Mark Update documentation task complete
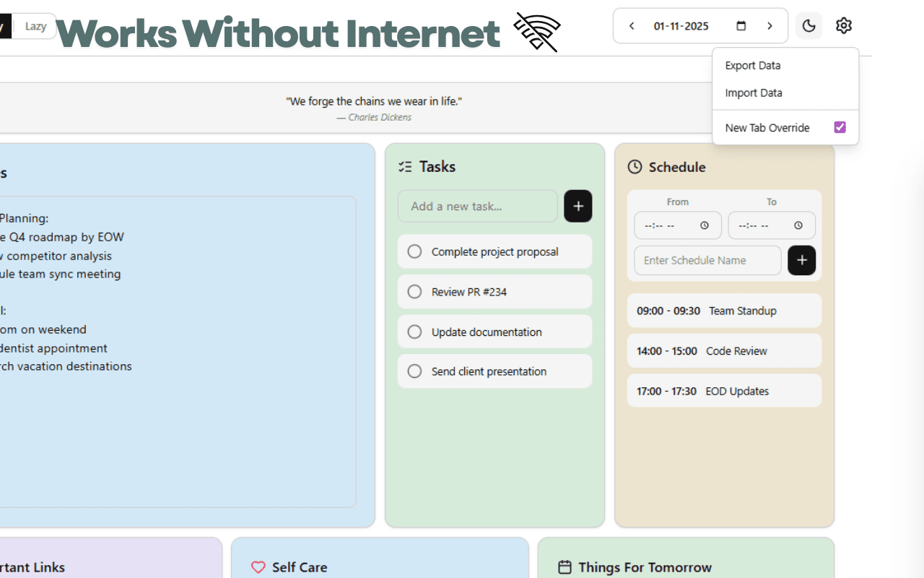 point(414,332)
